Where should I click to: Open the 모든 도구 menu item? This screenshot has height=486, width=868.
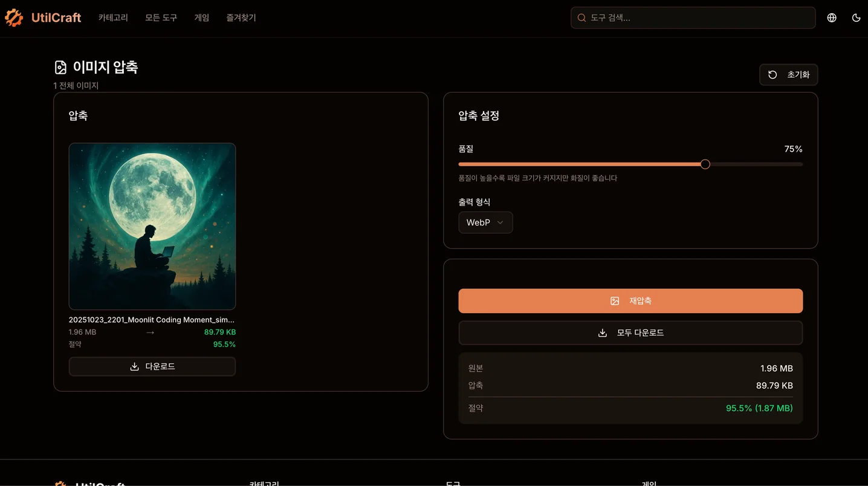pos(161,18)
